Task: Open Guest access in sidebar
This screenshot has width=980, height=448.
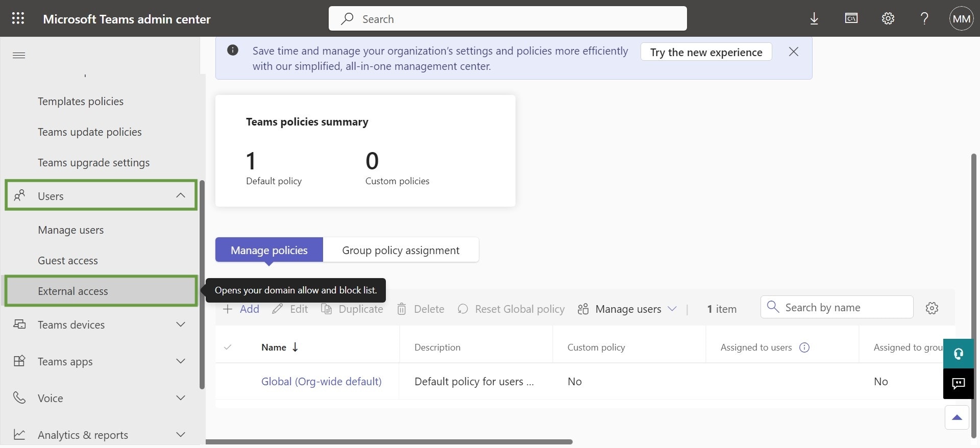Action: coord(68,260)
